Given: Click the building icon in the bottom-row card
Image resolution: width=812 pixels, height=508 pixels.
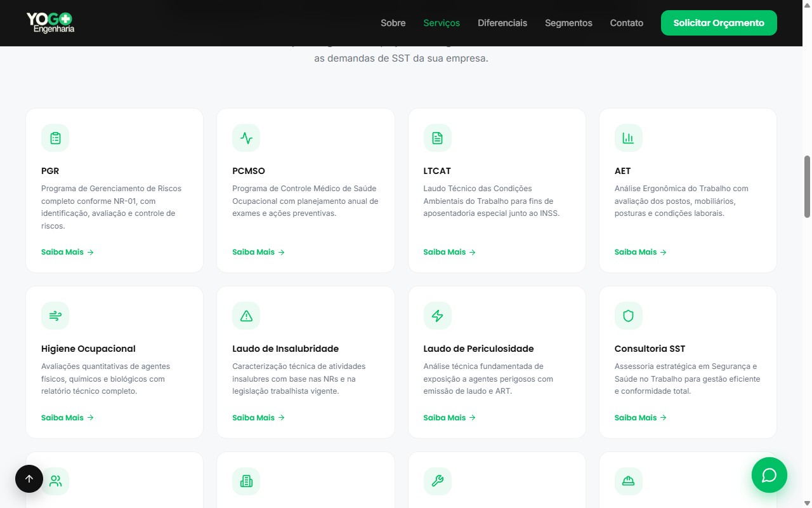Looking at the screenshot, I should coord(246,481).
